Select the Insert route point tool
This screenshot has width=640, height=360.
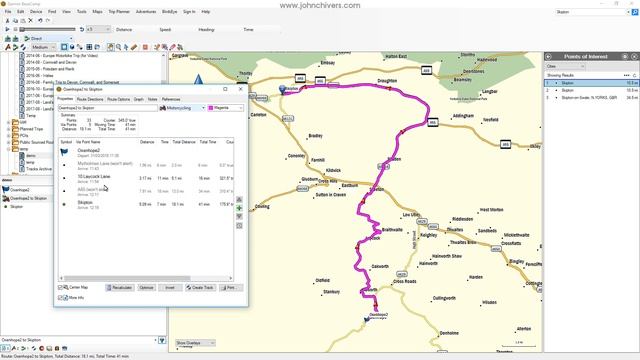(x=157, y=47)
